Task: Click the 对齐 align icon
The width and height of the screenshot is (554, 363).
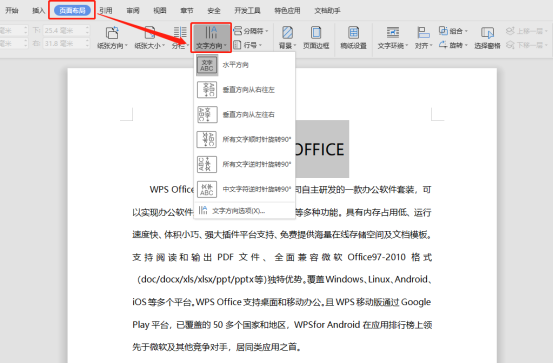Action: tap(423, 33)
